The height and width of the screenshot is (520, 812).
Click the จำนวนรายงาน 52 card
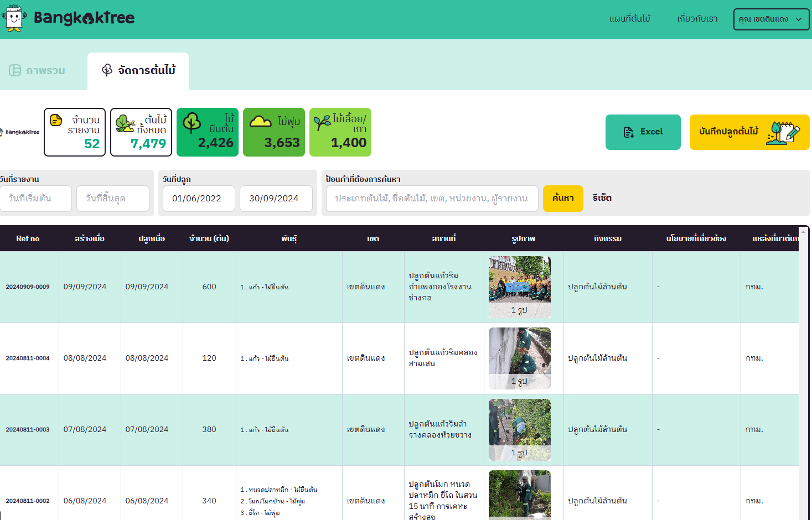pos(75,132)
